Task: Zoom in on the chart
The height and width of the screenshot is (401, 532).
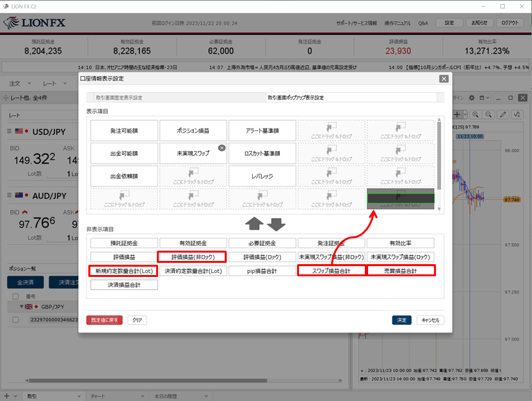Action: (475, 114)
